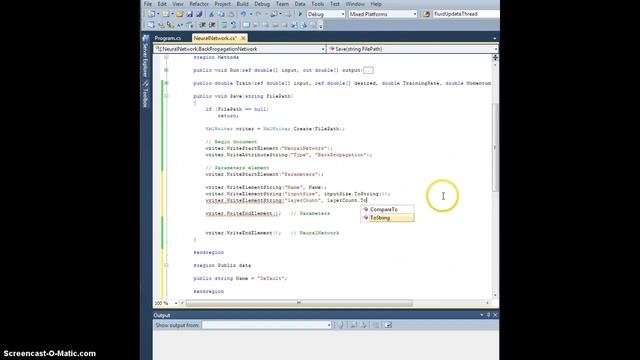
Task: Save the current file with Save icon
Action: click(189, 14)
